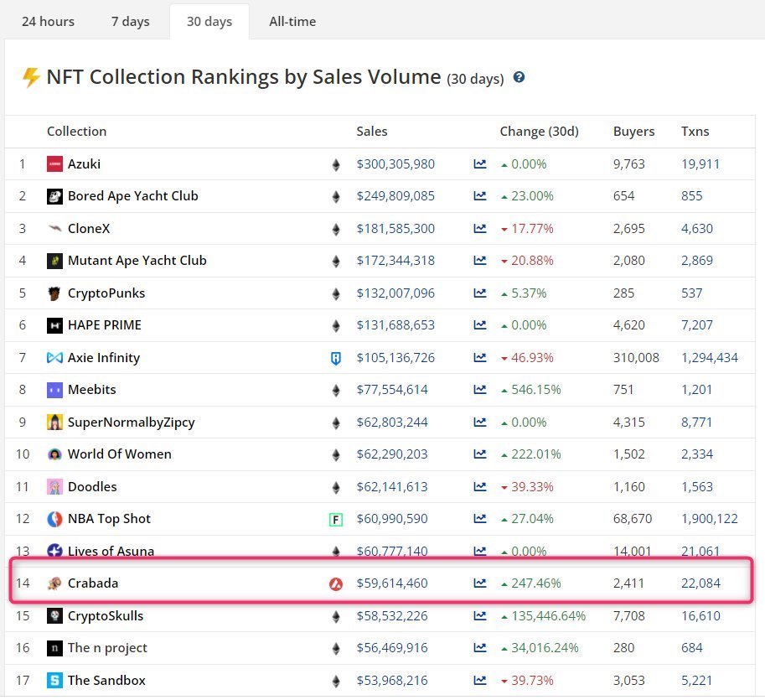Click the 546.15% change for Meebits
The height and width of the screenshot is (700, 765).
point(536,390)
